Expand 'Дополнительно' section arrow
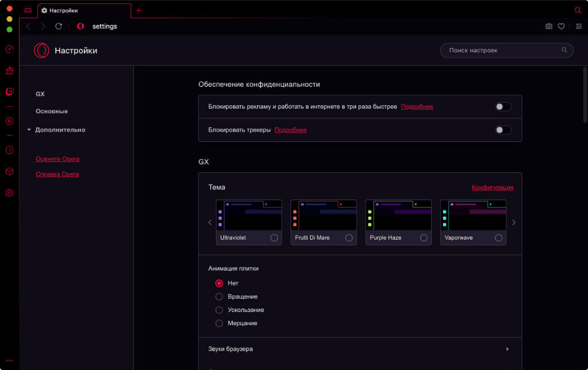Viewport: 588px width, 370px height. (x=29, y=129)
